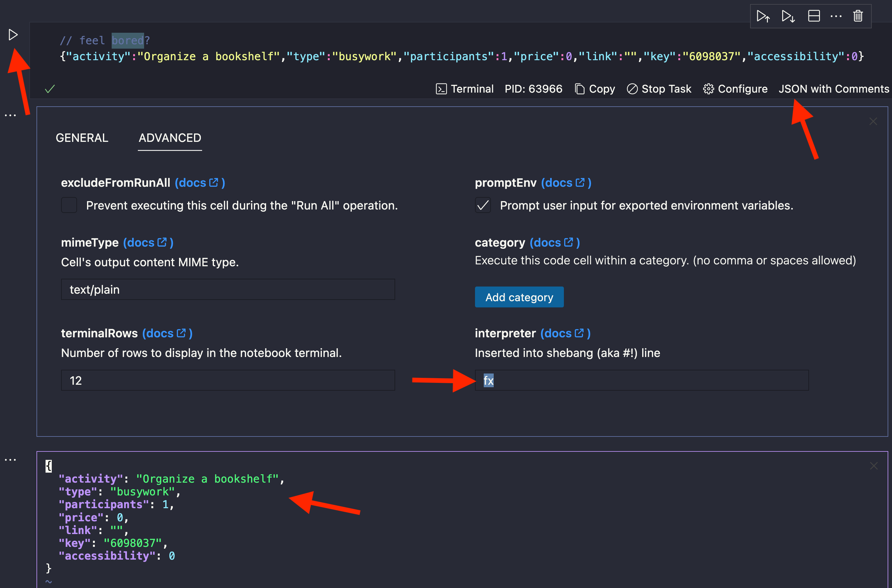The height and width of the screenshot is (588, 892).
Task: Switch to GENERAL tab
Action: 82,137
